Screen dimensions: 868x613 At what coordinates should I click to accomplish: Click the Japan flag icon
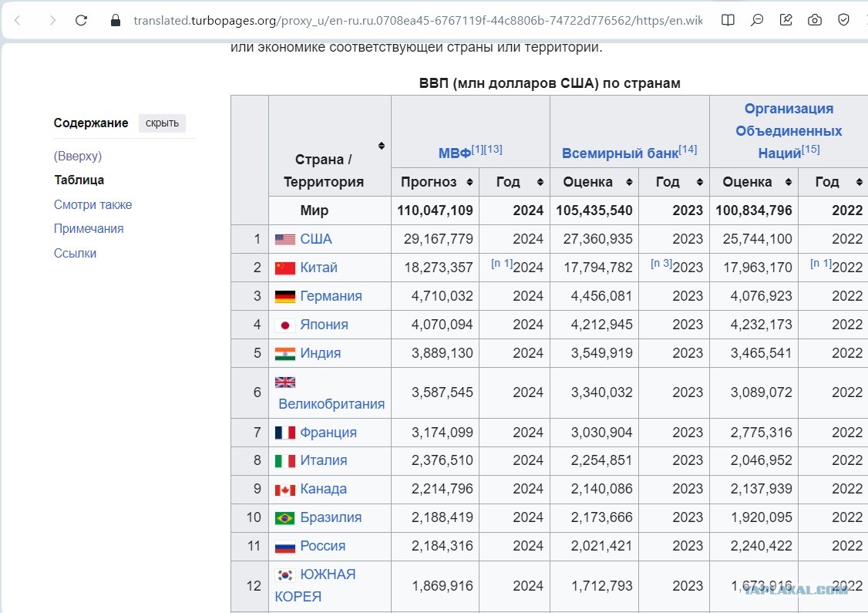click(285, 325)
